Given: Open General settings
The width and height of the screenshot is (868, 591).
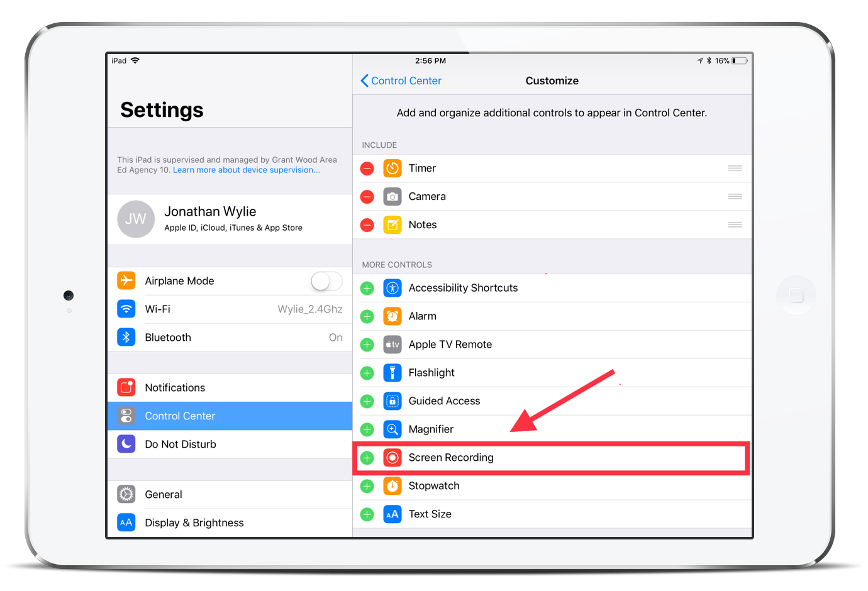Looking at the screenshot, I should (x=230, y=495).
